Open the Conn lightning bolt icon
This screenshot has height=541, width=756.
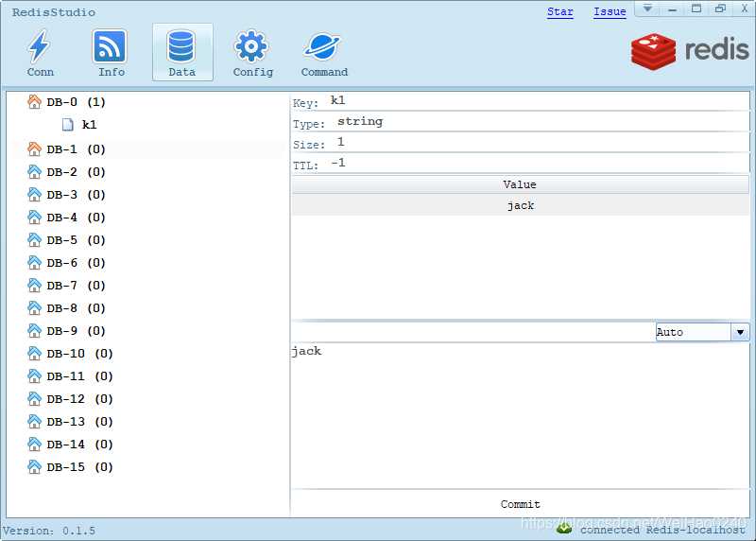click(40, 46)
